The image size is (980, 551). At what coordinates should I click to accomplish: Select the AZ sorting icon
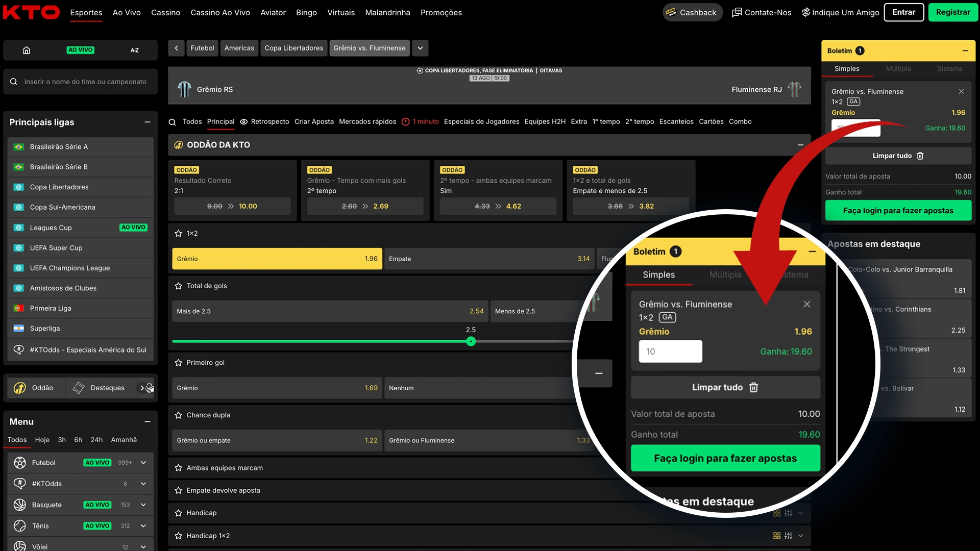135,50
